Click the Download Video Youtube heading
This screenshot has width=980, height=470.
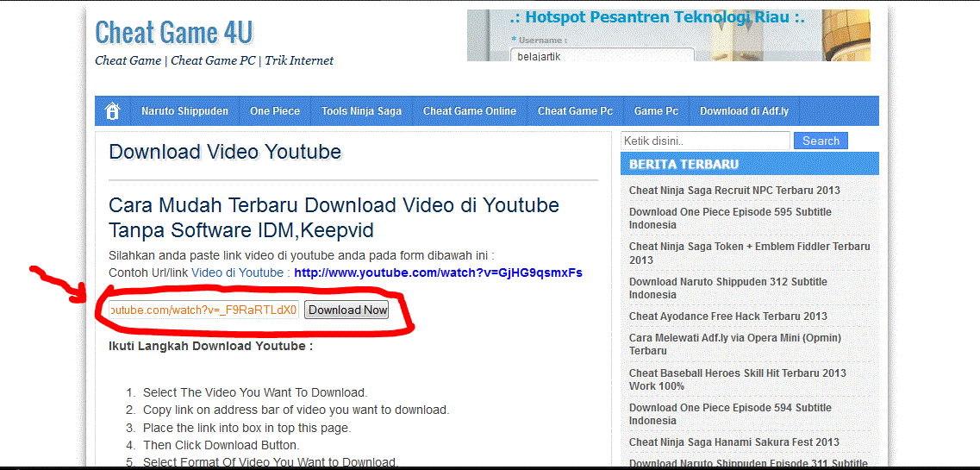(225, 152)
